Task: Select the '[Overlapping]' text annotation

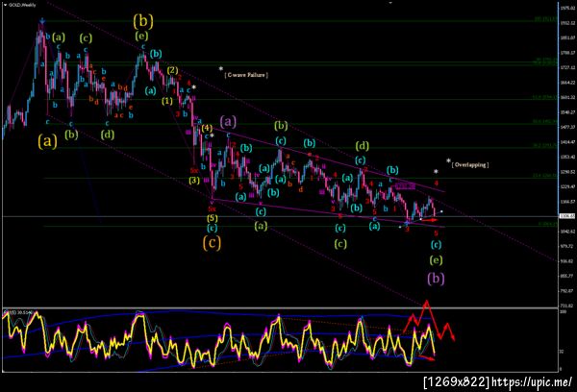Action: 470,164
